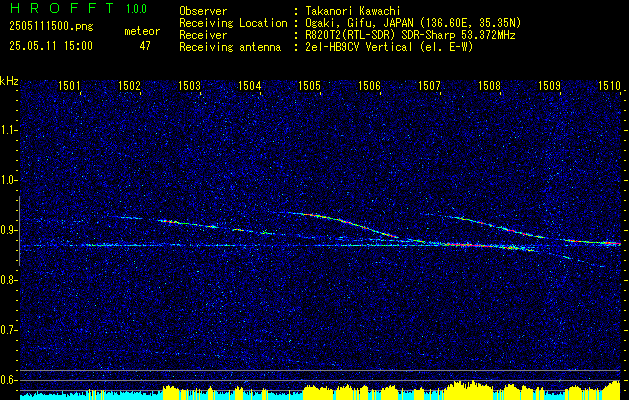Click the 1.0 kHz axis label

(8, 181)
